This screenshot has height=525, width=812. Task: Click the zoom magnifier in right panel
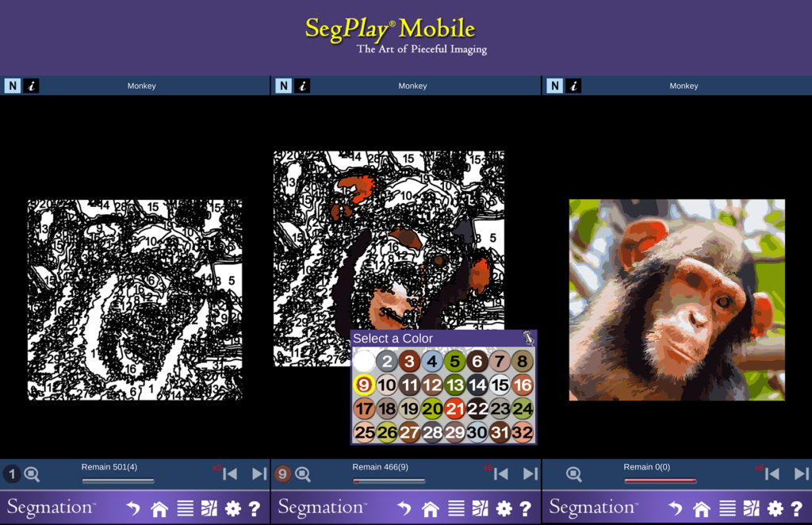(x=574, y=473)
